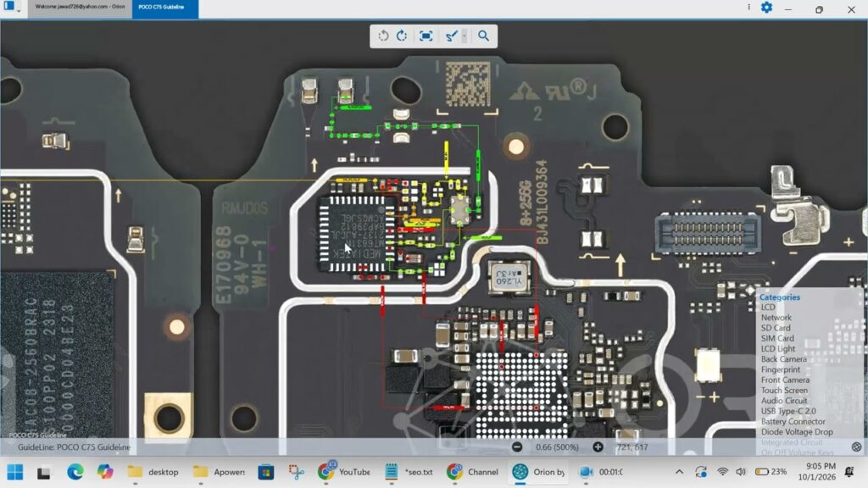The height and width of the screenshot is (488, 868).
Task: Select the LCD category
Action: coord(768,307)
